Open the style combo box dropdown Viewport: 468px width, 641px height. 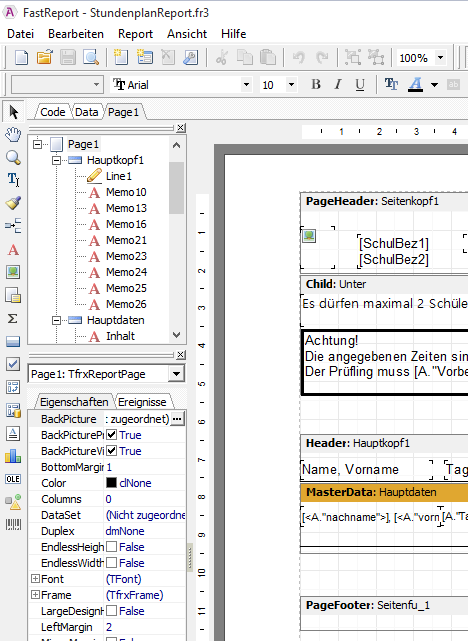[x=96, y=85]
